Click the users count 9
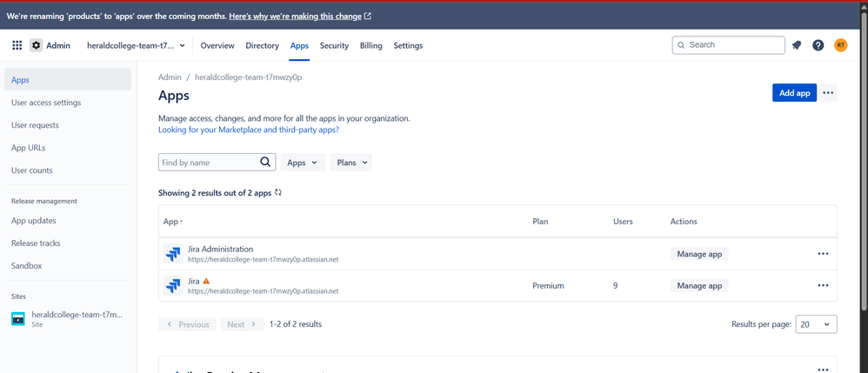This screenshot has width=868, height=373. coord(616,285)
